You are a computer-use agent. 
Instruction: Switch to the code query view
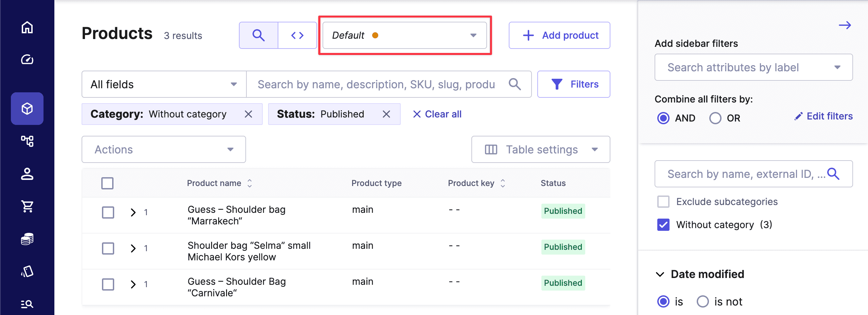(x=297, y=35)
